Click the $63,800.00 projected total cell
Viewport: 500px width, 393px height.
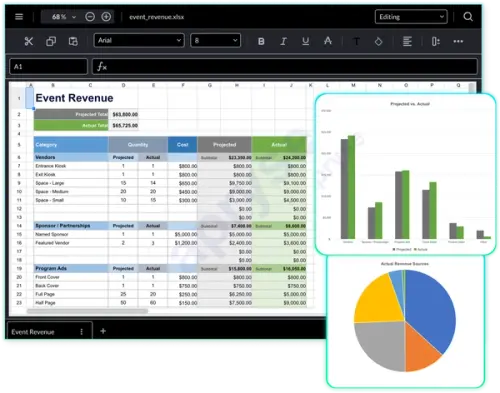(123, 114)
